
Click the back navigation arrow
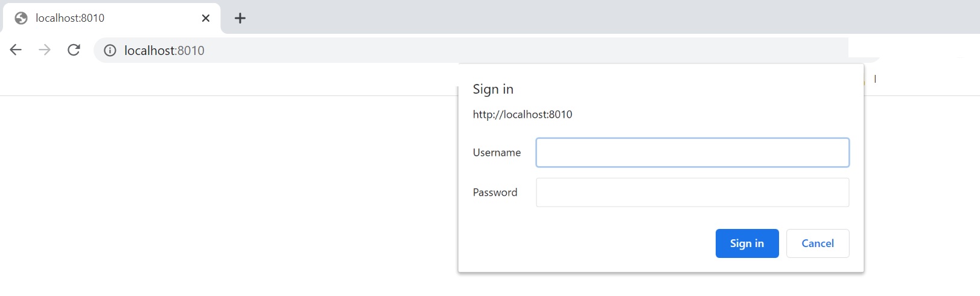pos(16,50)
